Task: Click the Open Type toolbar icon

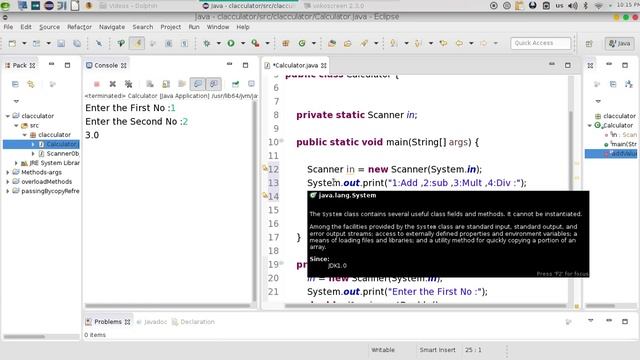Action: coord(332,43)
